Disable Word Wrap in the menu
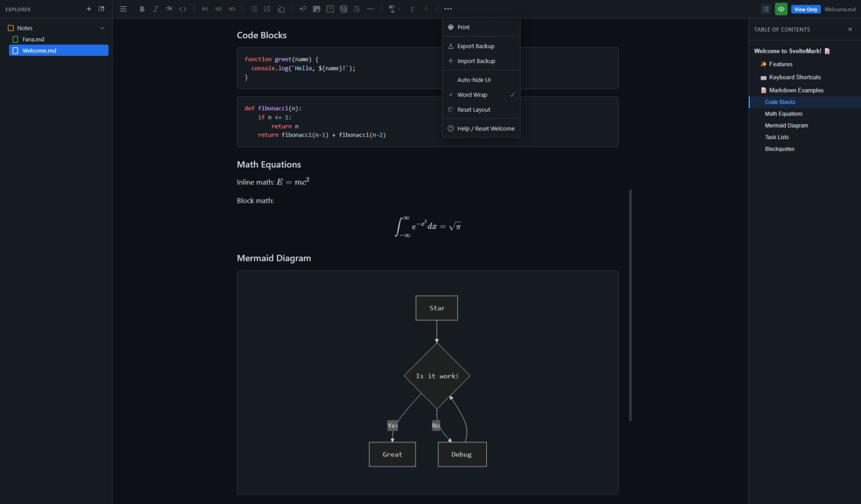The image size is (861, 504). coord(472,95)
